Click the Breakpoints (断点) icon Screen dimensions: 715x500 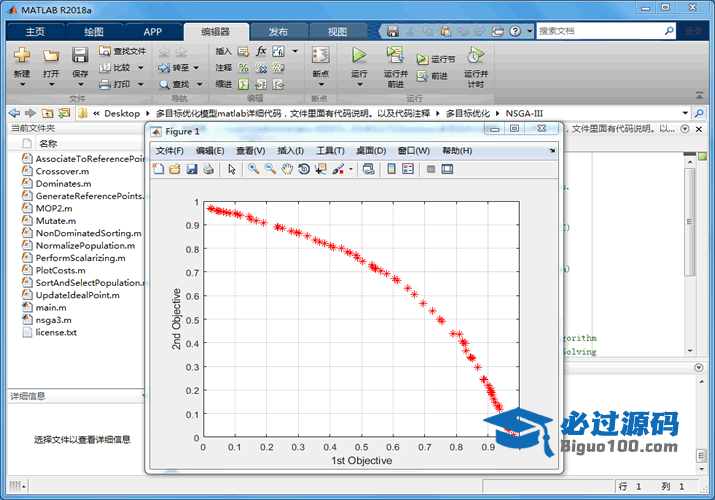point(321,55)
